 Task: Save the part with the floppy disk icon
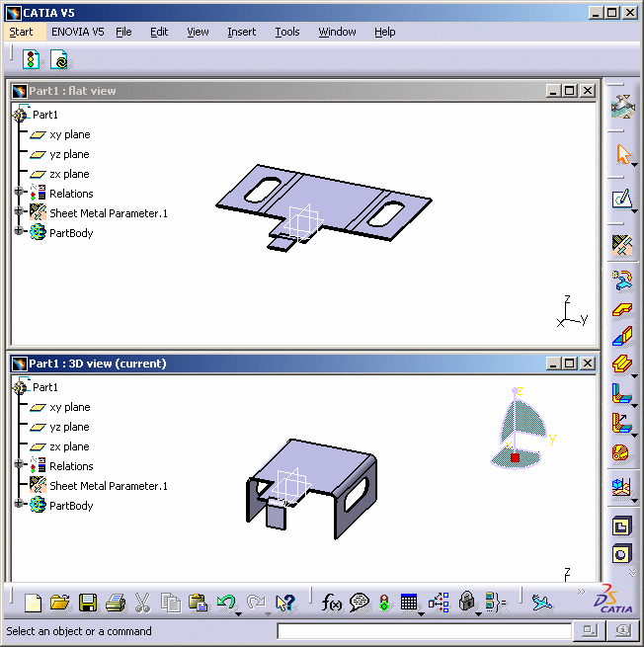tap(88, 602)
